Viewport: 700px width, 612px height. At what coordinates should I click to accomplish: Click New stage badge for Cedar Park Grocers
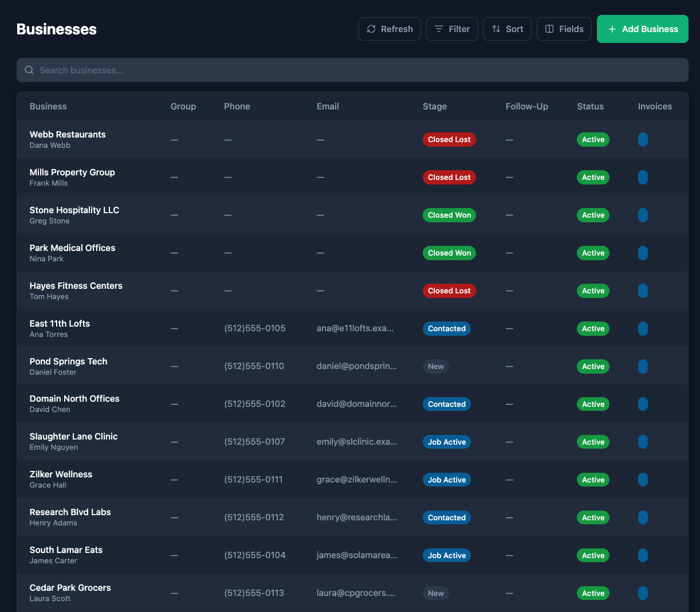436,593
